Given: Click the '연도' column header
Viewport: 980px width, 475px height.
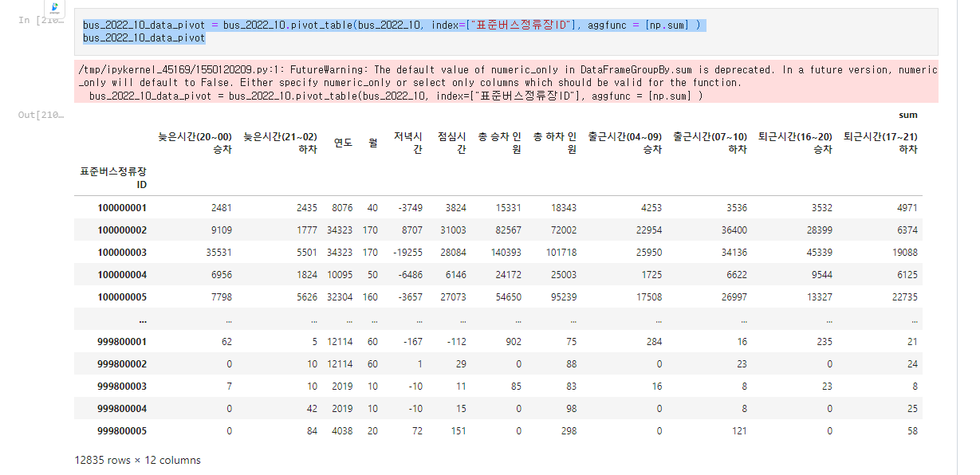Looking at the screenshot, I should click(344, 143).
